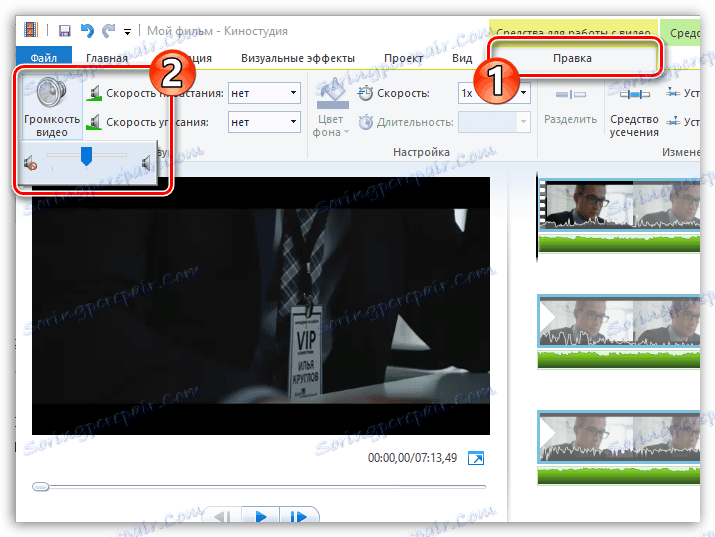Click the Video volume speaker button
This screenshot has height=537, width=715.
(52, 106)
